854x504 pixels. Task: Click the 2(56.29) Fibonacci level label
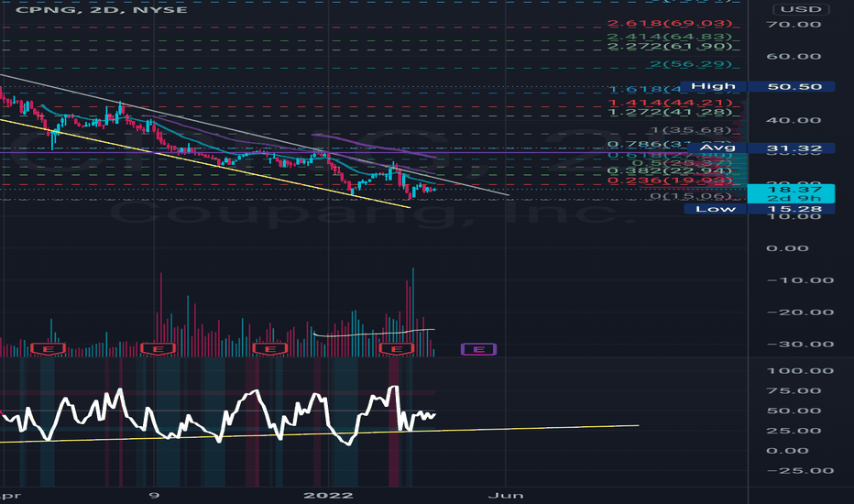point(691,64)
